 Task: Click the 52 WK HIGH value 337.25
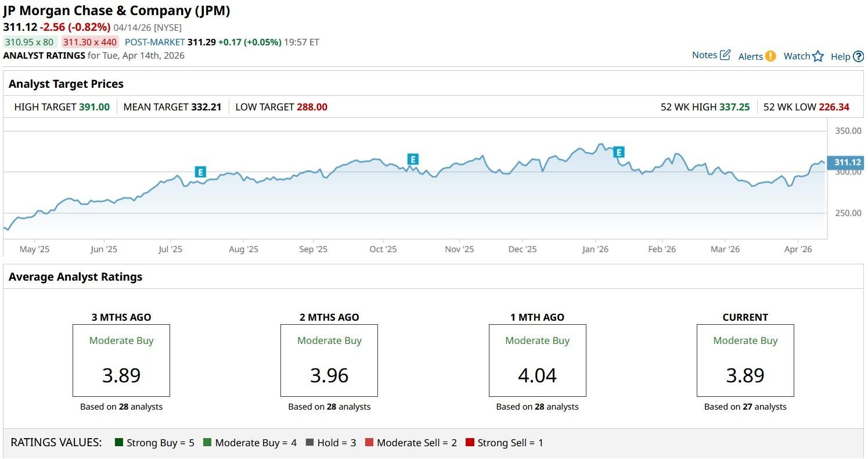coord(734,107)
